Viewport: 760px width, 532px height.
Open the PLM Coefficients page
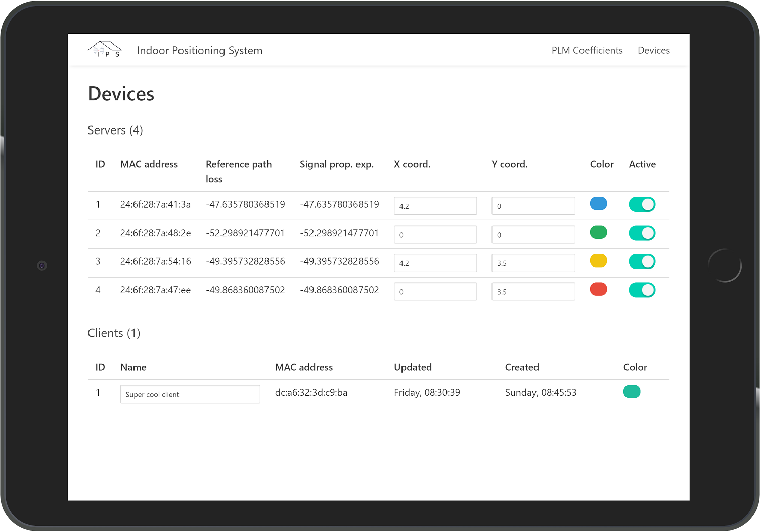(x=587, y=50)
